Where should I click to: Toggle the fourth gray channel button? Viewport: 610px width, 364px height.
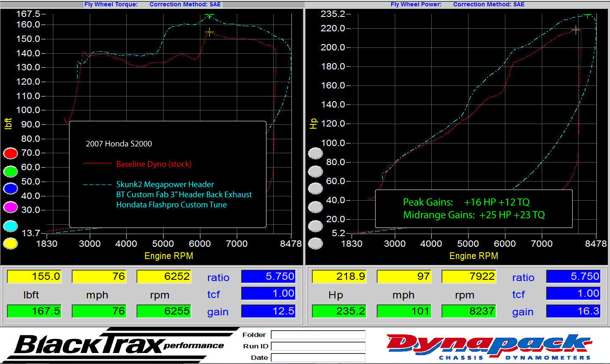tap(315, 207)
